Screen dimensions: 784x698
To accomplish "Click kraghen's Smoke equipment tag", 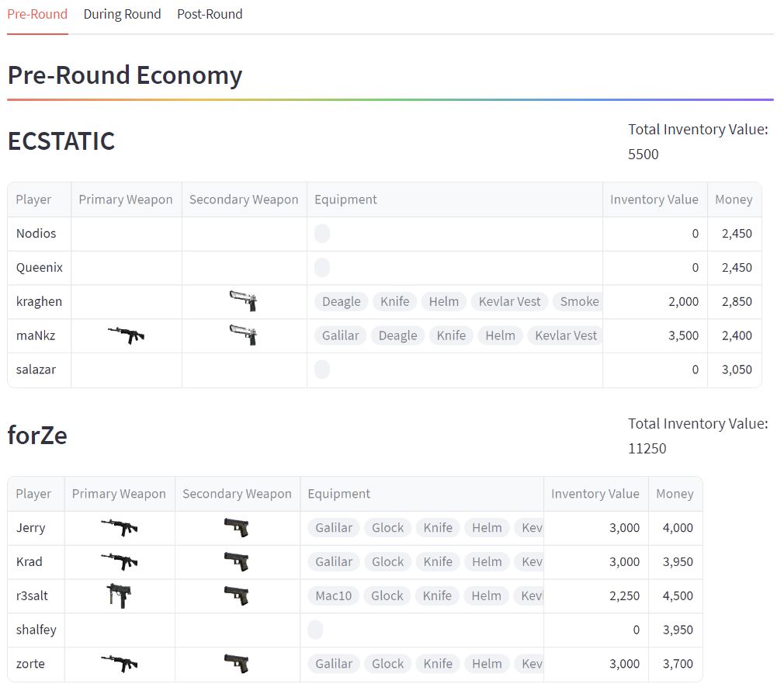I will [x=578, y=301].
